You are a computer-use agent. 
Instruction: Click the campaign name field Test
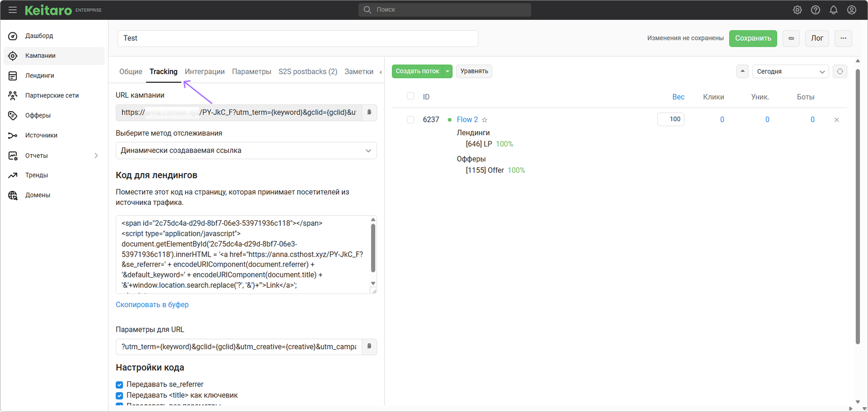pos(298,38)
